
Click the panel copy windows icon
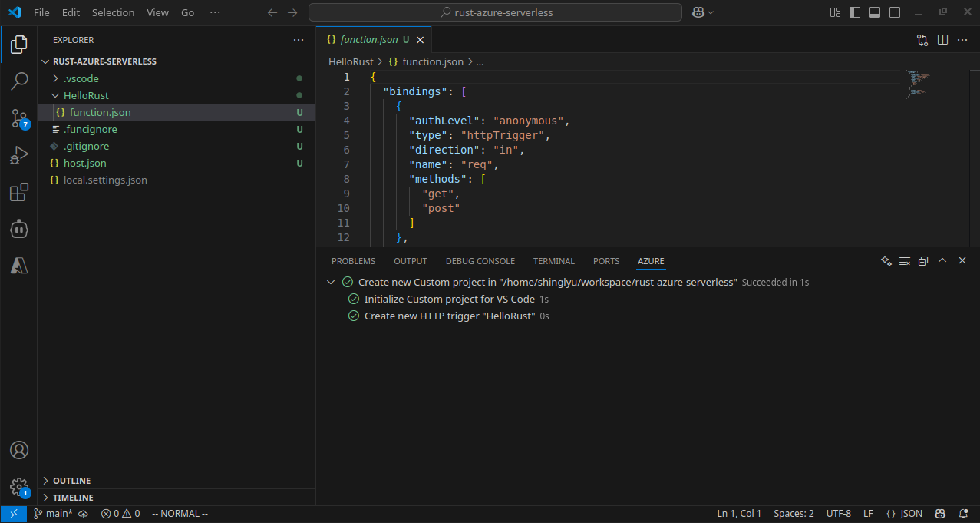(x=923, y=261)
